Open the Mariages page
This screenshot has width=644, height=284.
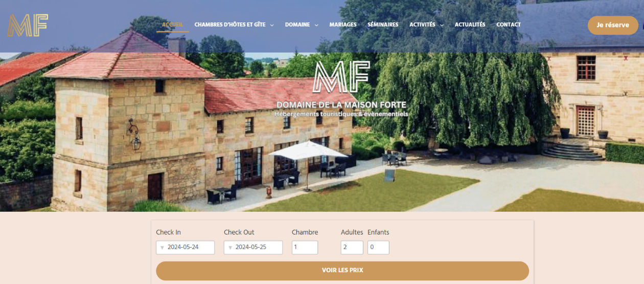(x=343, y=25)
